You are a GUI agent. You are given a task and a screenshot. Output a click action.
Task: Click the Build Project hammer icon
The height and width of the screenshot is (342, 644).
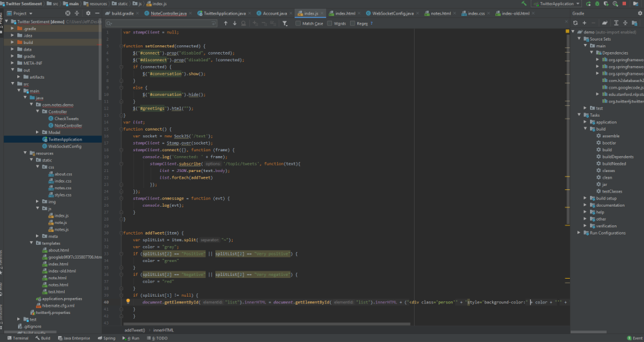524,3
